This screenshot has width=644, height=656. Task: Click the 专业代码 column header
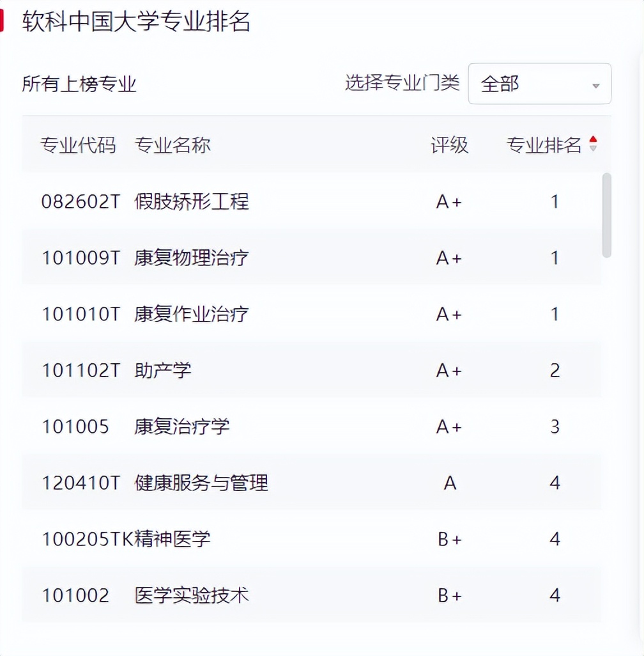pos(78,145)
